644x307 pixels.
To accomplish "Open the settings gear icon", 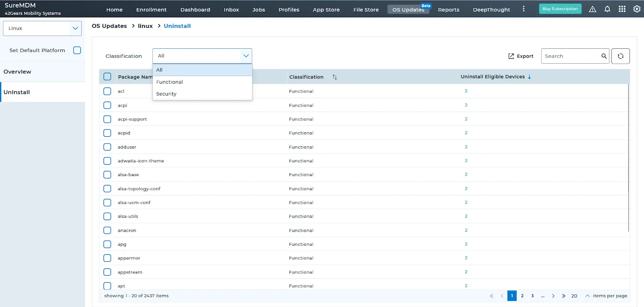I will 637,9.
